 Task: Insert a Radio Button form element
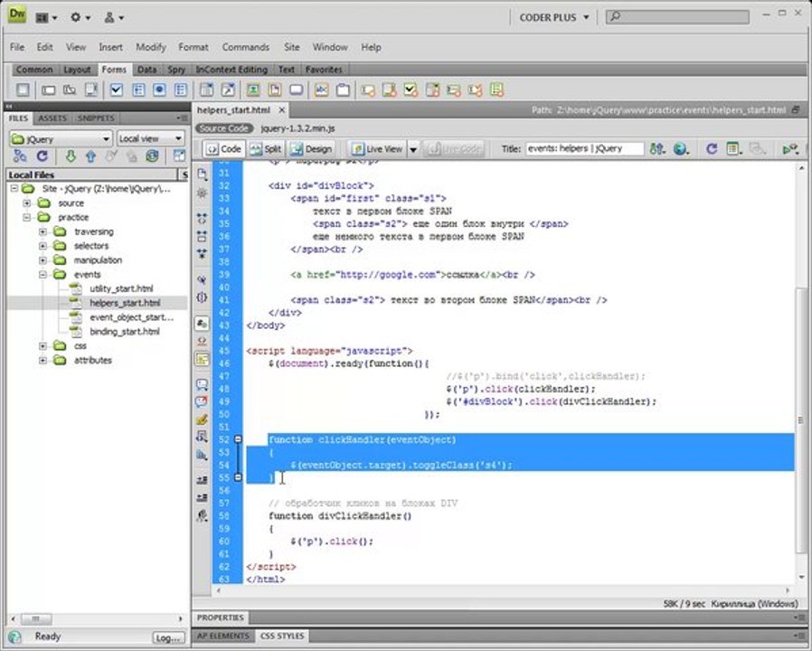click(x=159, y=90)
